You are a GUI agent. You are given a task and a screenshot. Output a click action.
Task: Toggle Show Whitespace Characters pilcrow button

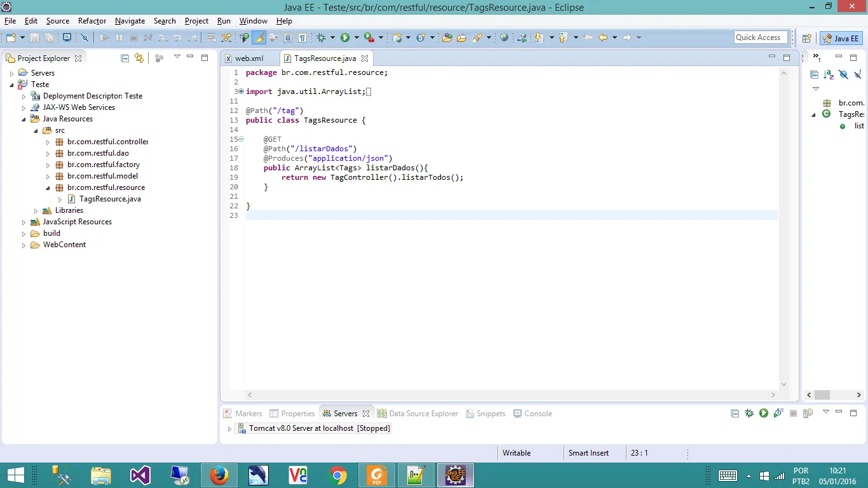tap(302, 38)
